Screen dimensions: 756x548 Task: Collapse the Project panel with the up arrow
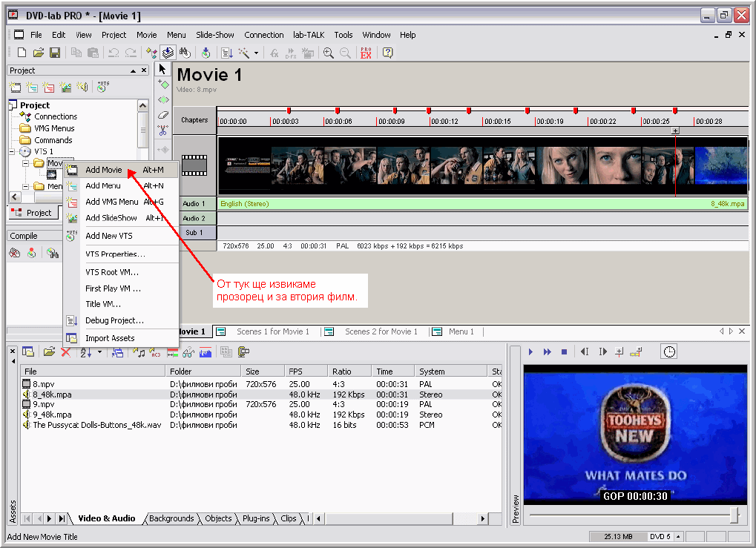pos(133,70)
